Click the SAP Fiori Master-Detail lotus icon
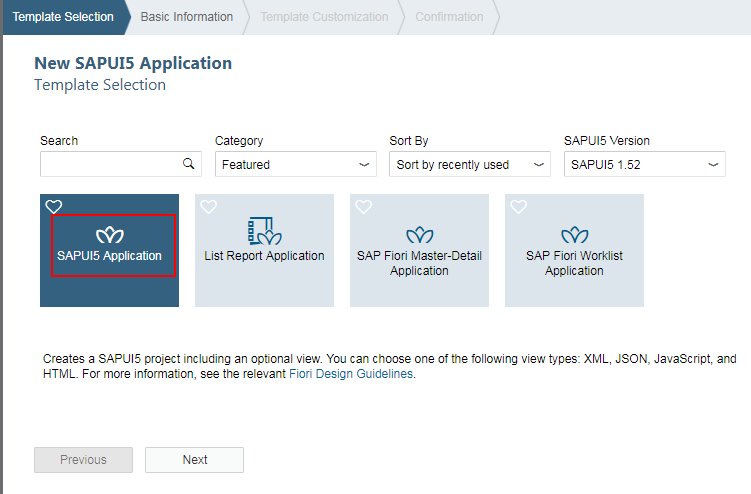Screen dimensions: 751x494 pos(419,236)
